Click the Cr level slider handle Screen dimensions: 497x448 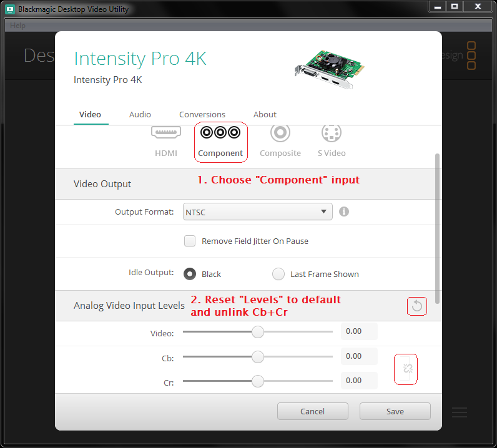coord(258,381)
